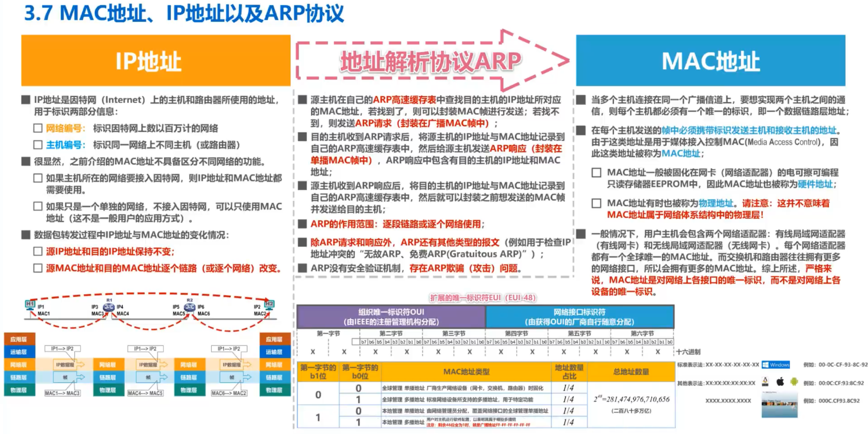868x434 pixels.
Task: Select the blue MAC地址 header banner
Action: pyautogui.click(x=710, y=60)
